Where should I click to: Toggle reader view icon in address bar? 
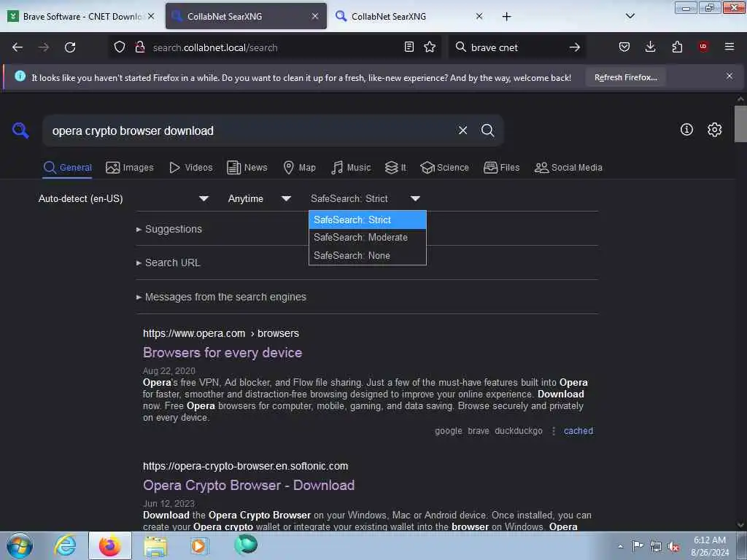[x=409, y=47]
